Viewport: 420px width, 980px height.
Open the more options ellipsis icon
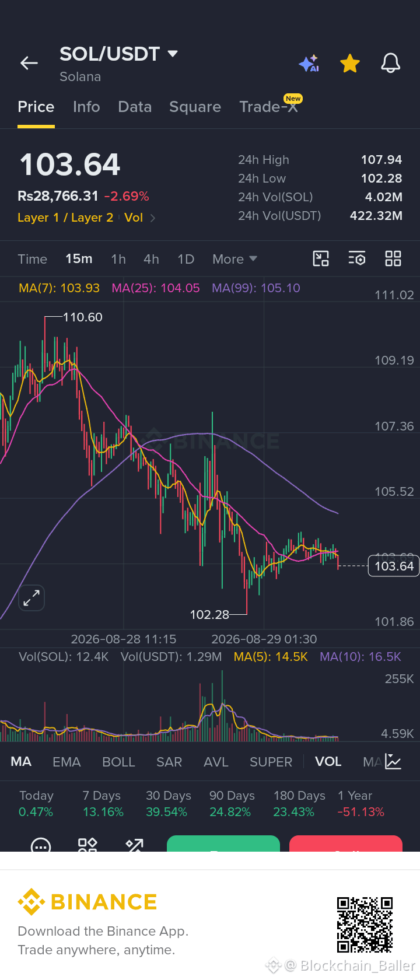[x=41, y=845]
